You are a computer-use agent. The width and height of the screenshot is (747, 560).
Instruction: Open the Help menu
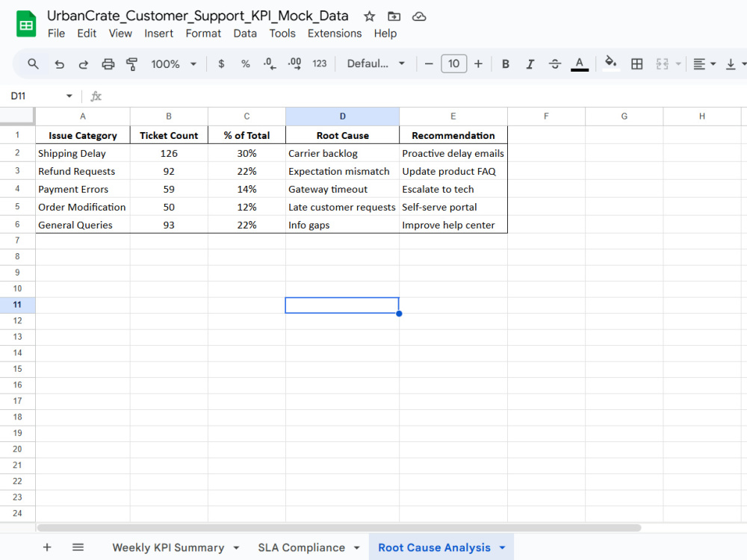385,34
